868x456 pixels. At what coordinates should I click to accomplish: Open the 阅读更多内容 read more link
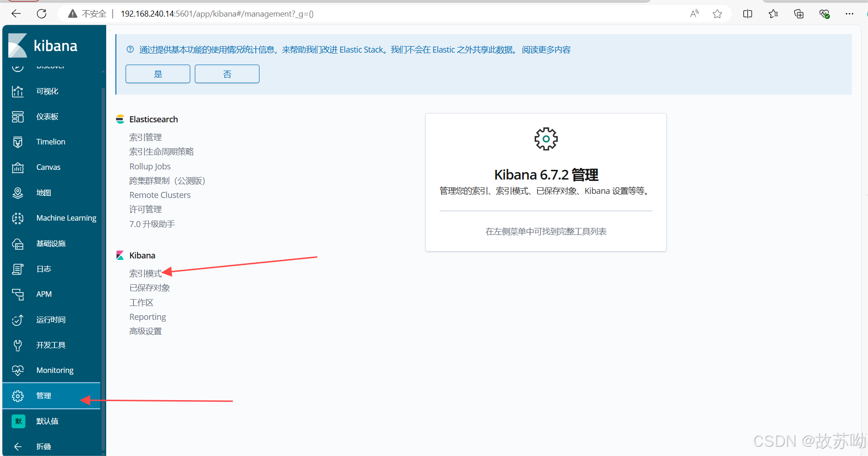546,50
